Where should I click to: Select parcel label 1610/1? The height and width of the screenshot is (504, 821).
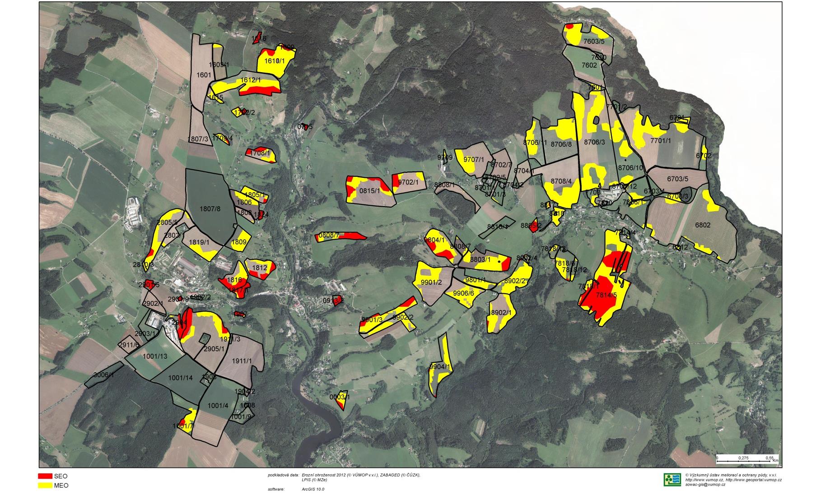274,61
